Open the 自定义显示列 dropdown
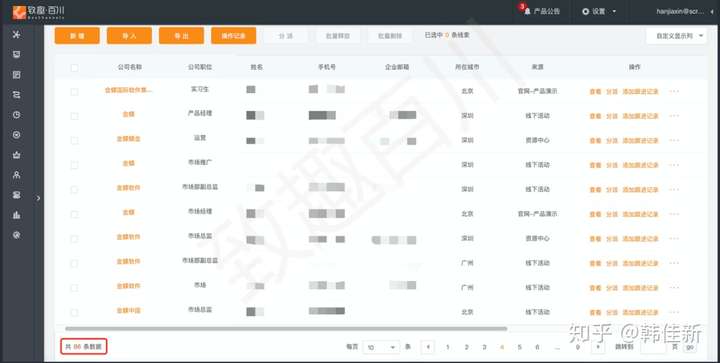Screen dimensions: 720x363 pyautogui.click(x=676, y=35)
